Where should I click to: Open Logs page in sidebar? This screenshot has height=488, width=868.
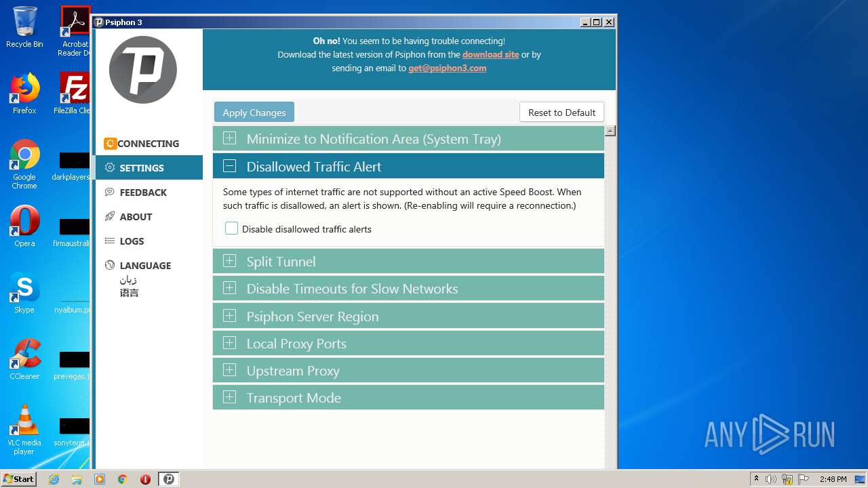(x=149, y=241)
